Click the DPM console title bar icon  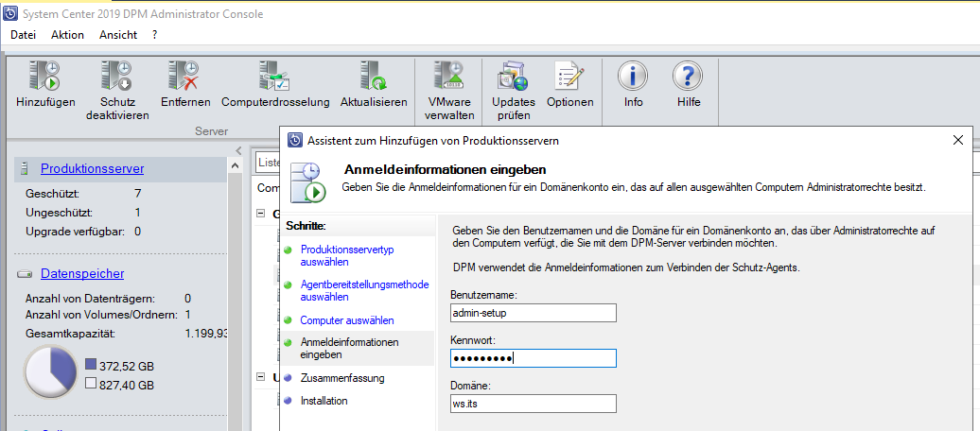pyautogui.click(x=10, y=13)
